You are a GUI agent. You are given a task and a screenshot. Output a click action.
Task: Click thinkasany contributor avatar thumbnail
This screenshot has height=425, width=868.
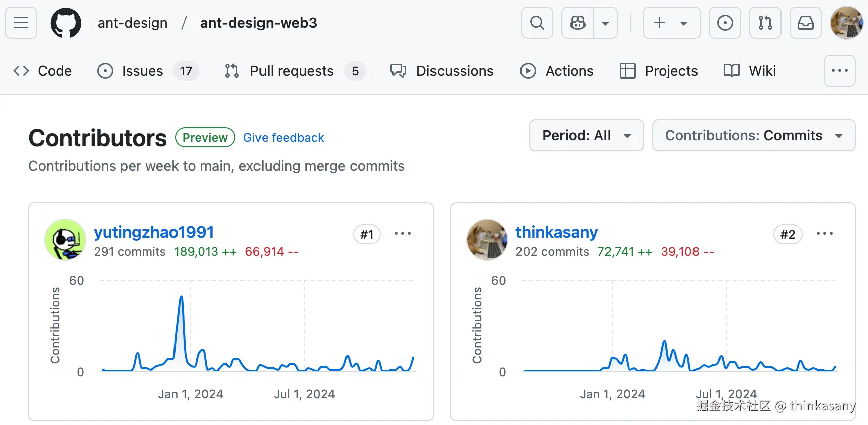[x=487, y=240]
